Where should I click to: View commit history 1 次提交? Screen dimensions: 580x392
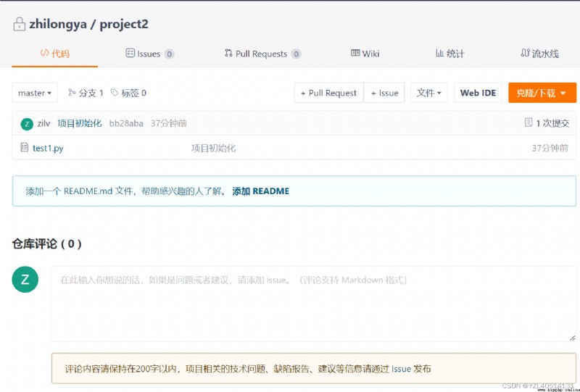click(x=547, y=123)
